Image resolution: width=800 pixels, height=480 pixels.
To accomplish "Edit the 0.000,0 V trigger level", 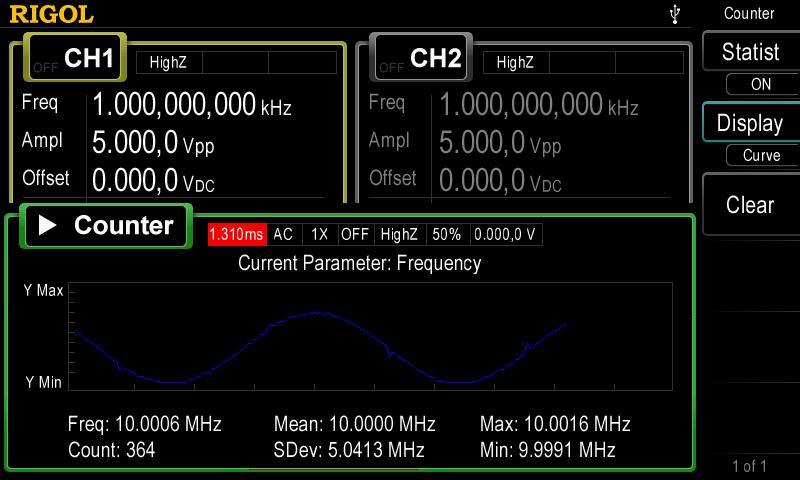I will (x=505, y=234).
